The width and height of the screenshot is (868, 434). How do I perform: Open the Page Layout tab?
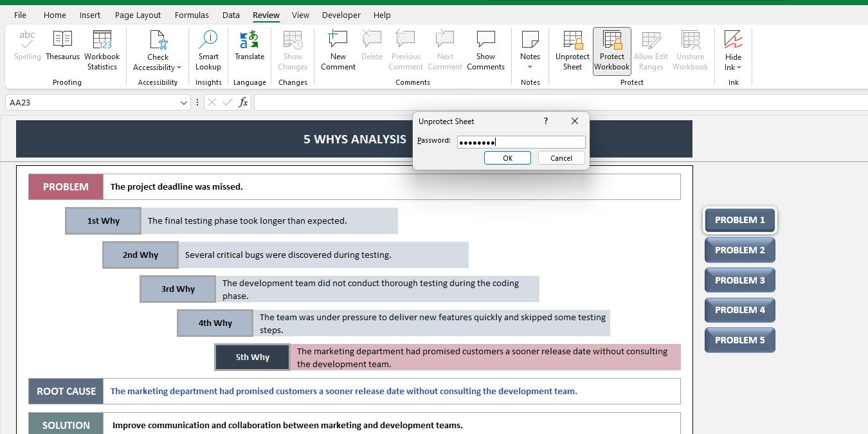tap(138, 15)
